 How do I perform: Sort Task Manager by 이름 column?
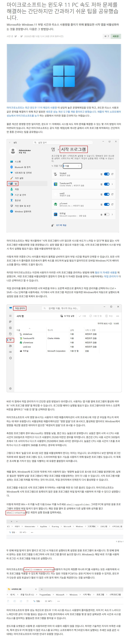click(x=18, y=330)
